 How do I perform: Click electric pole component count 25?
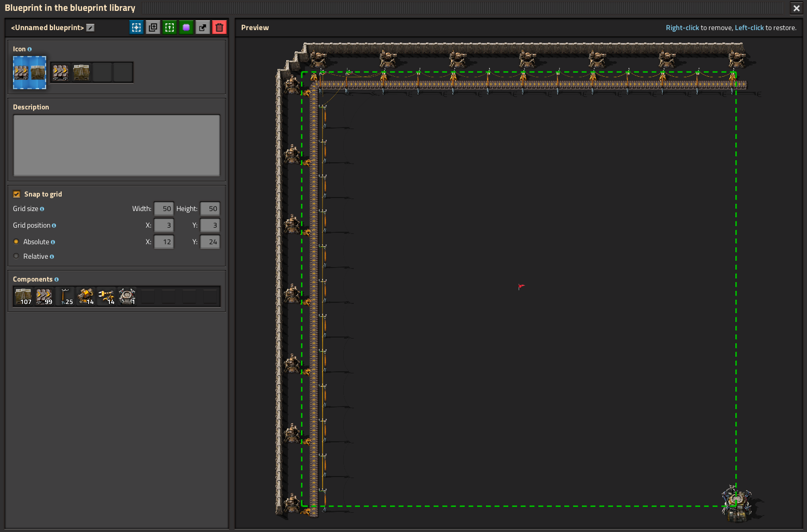(x=65, y=297)
